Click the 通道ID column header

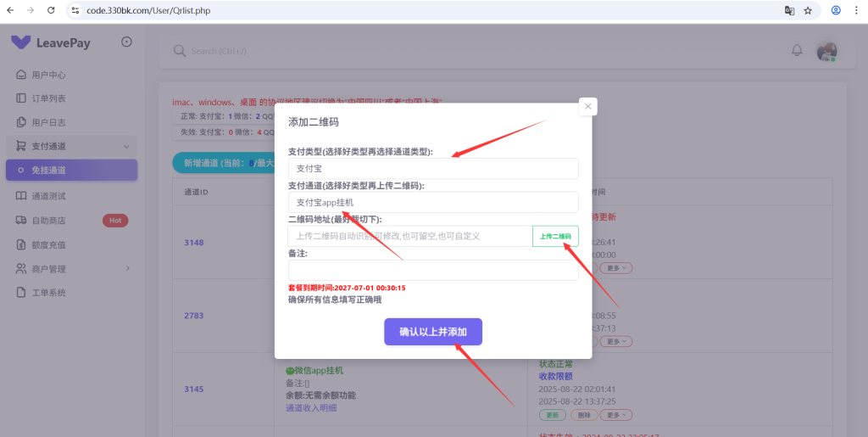click(196, 192)
